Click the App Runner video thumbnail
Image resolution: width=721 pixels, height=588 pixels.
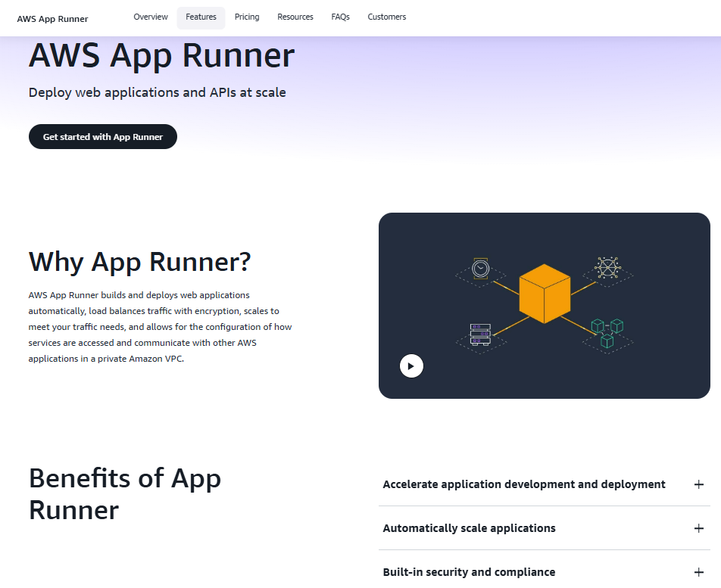point(544,306)
